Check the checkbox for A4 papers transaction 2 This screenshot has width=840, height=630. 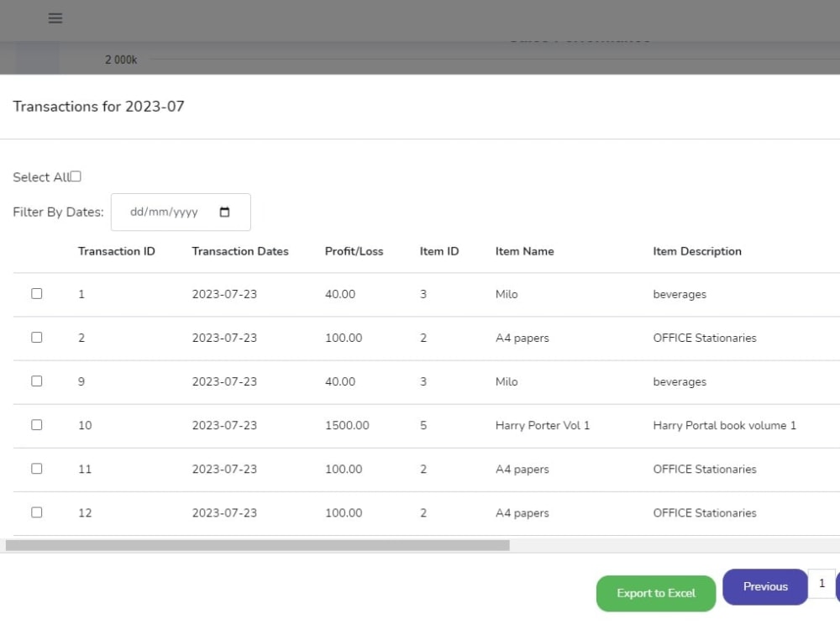tap(36, 336)
